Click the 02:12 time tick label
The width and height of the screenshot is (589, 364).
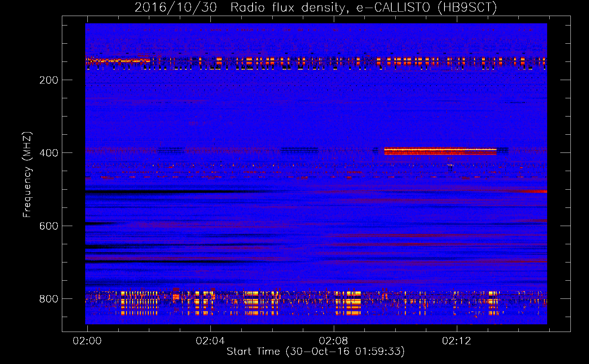(x=456, y=341)
